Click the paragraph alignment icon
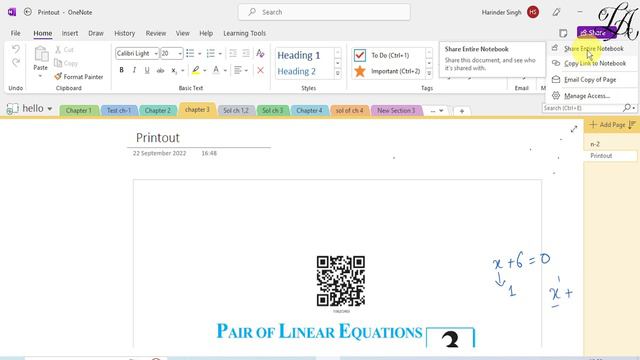640x360 pixels. click(238, 70)
